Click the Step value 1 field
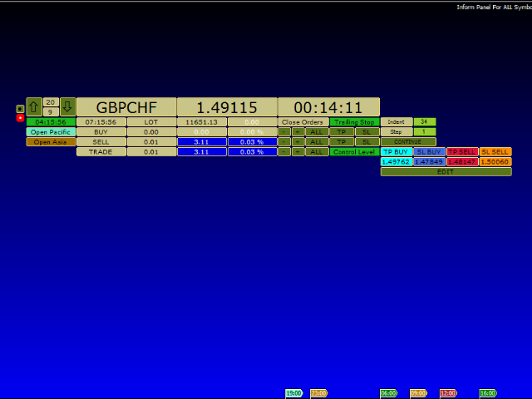 click(425, 132)
